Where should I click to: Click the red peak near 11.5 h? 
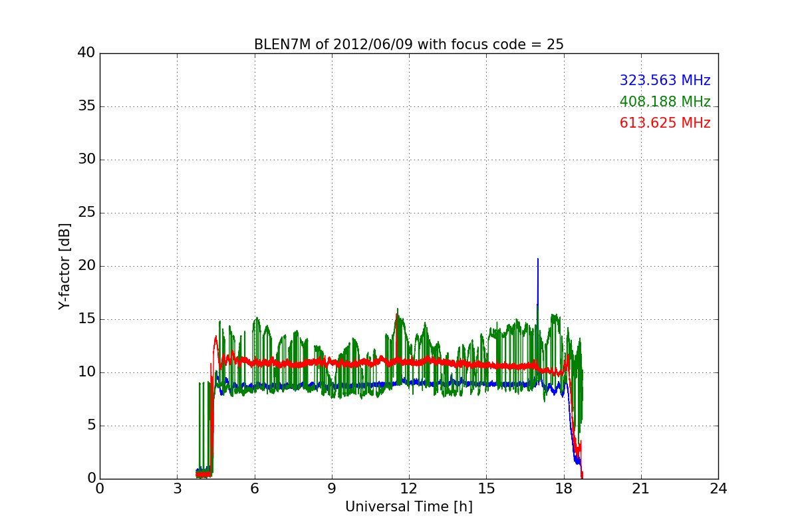[x=397, y=315]
